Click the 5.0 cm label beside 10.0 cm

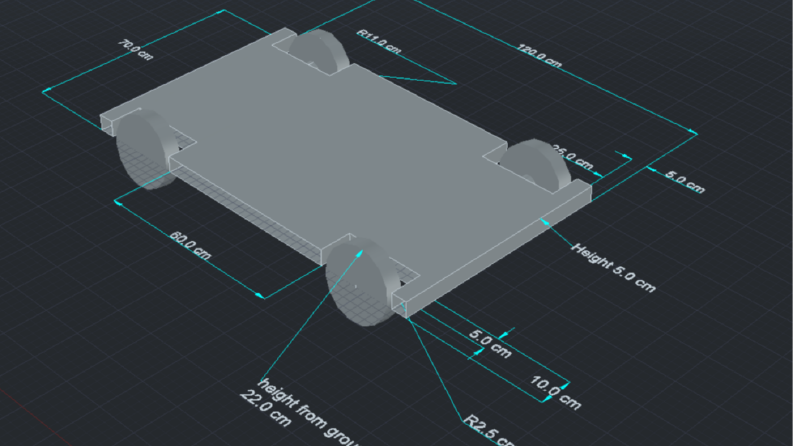pyautogui.click(x=491, y=344)
